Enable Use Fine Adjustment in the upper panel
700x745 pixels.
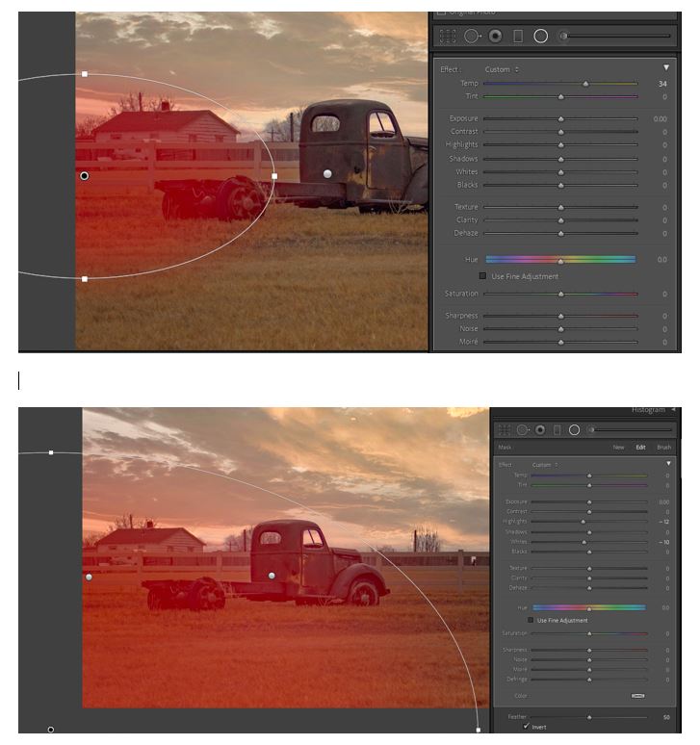pyautogui.click(x=483, y=276)
